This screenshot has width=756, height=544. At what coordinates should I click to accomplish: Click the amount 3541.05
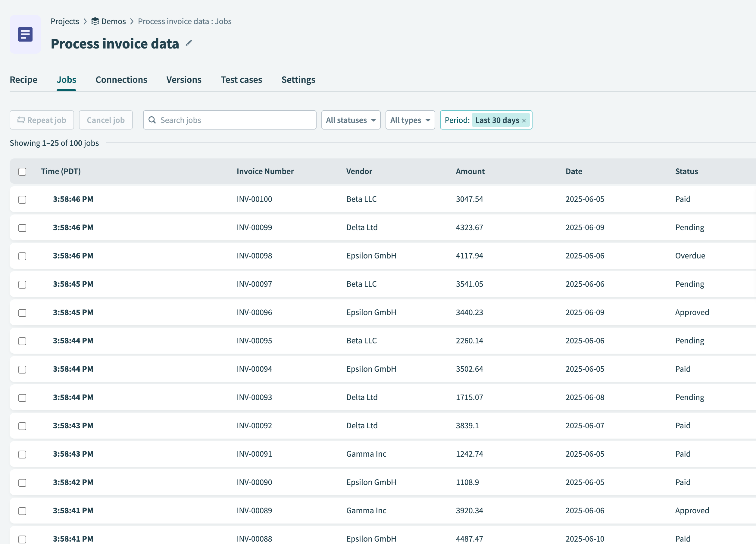(x=469, y=284)
